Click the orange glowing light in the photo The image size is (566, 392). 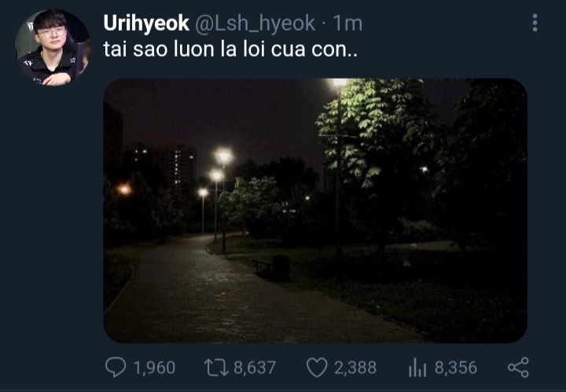[x=124, y=189]
